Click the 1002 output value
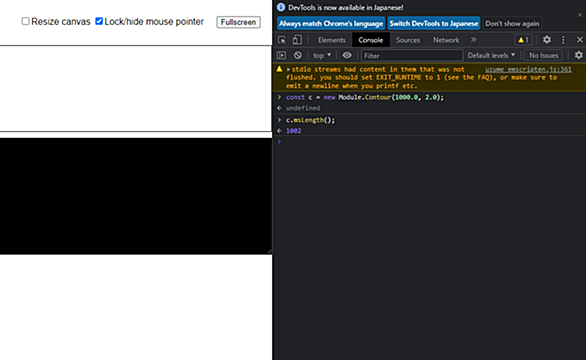Viewport: 586px width, 360px height. coord(293,131)
